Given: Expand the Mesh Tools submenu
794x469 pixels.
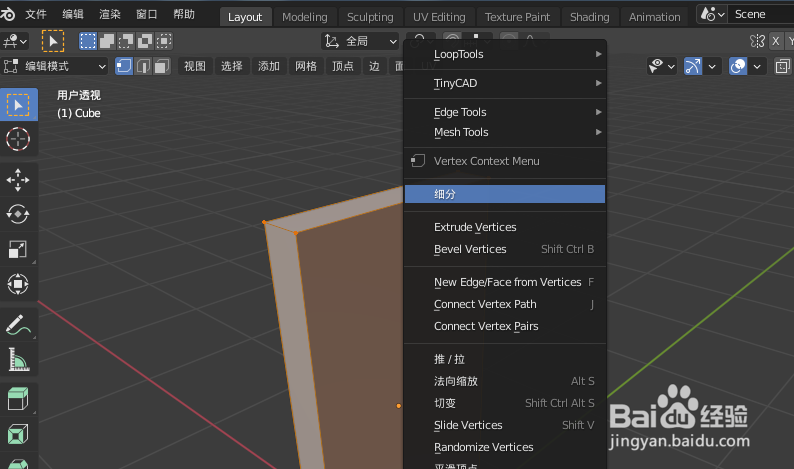Looking at the screenshot, I should click(x=504, y=132).
